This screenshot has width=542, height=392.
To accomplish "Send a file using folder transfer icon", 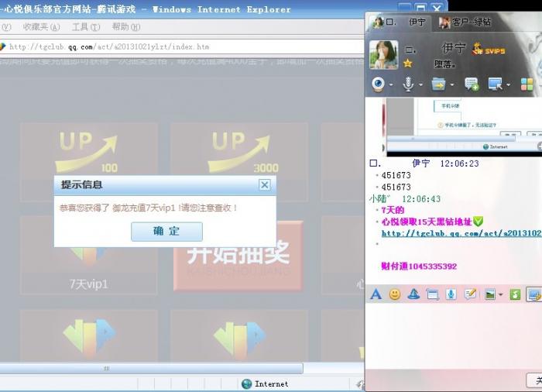I will (438, 84).
